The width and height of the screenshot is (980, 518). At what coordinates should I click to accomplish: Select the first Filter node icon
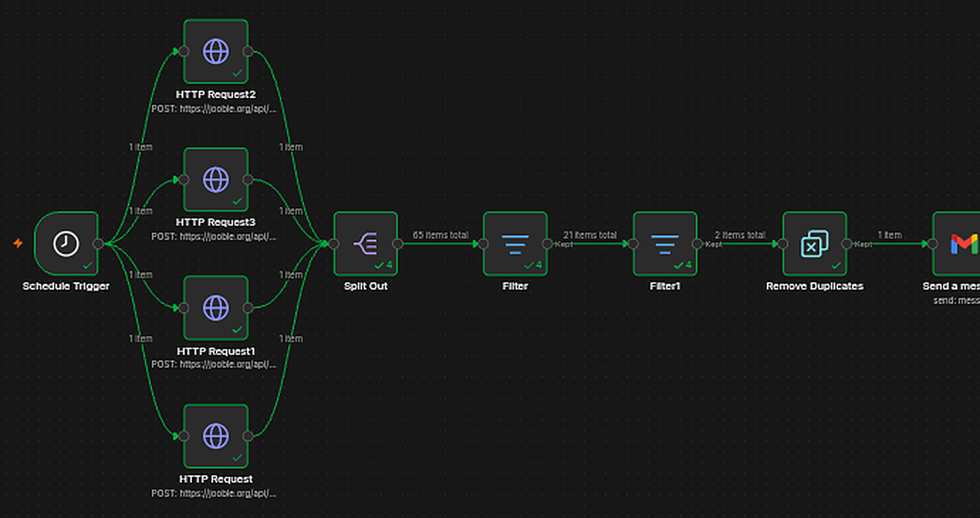[515, 244]
